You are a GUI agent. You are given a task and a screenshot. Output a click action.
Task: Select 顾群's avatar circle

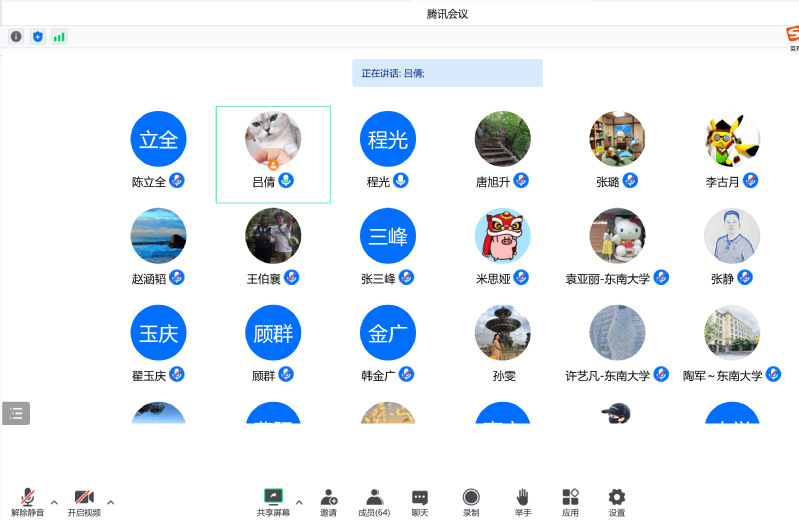coord(273,332)
